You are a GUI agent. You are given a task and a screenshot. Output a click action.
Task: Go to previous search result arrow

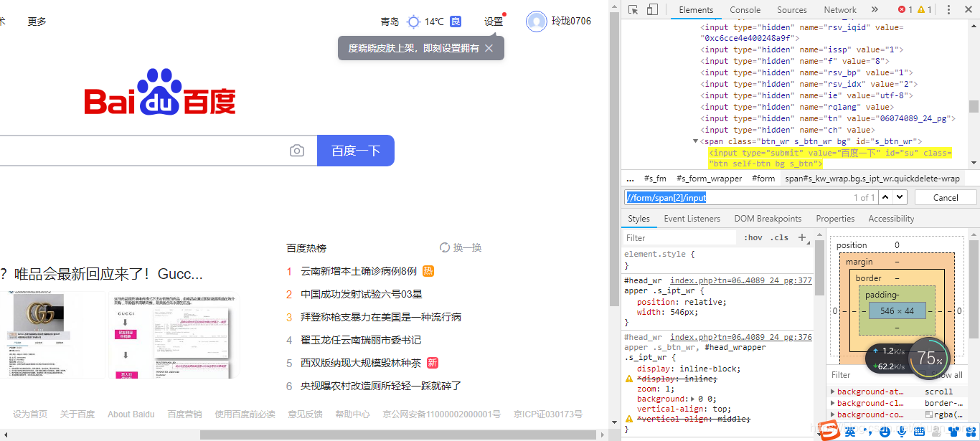(x=886, y=197)
